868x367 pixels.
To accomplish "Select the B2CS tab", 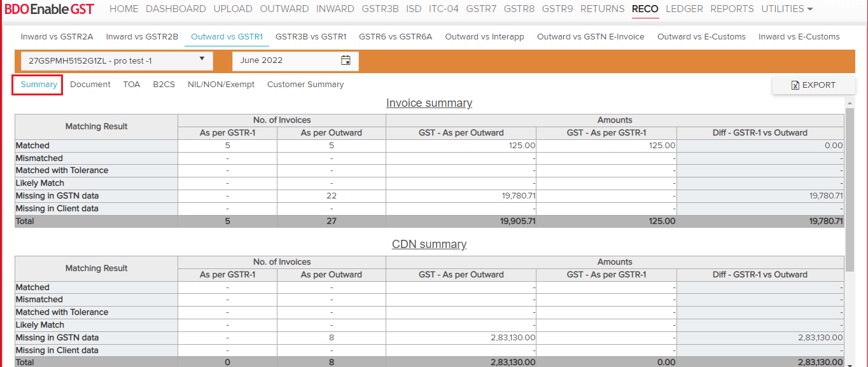I will [x=164, y=85].
